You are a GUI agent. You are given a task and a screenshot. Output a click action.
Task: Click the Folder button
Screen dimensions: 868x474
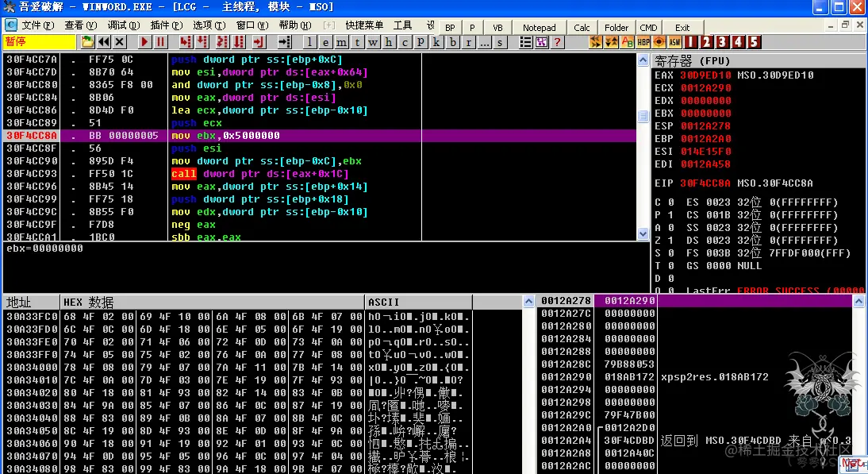(x=616, y=28)
